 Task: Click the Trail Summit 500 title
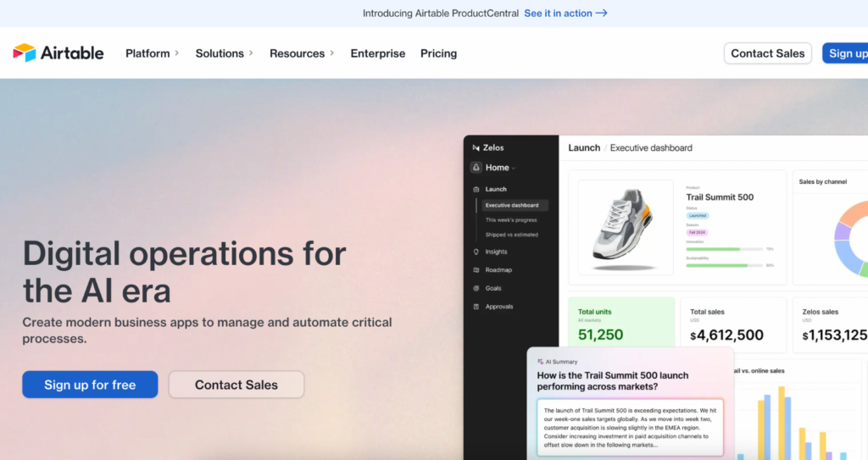720,197
